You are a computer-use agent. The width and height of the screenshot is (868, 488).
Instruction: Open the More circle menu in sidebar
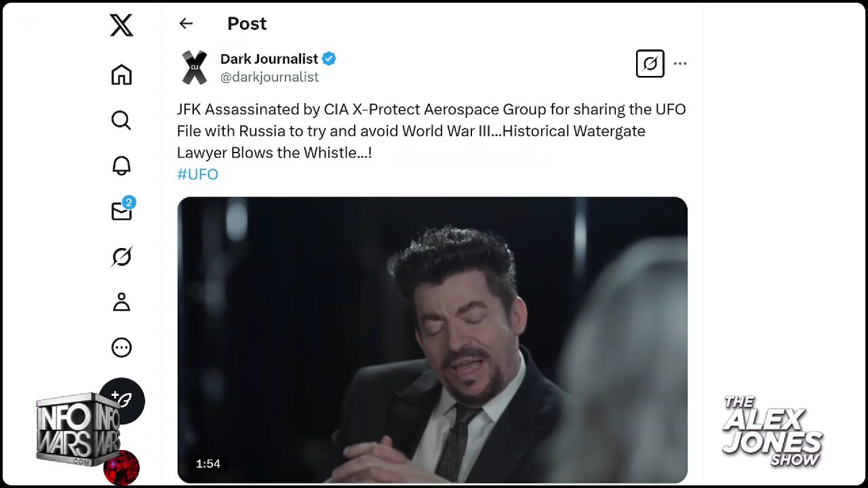[121, 348]
